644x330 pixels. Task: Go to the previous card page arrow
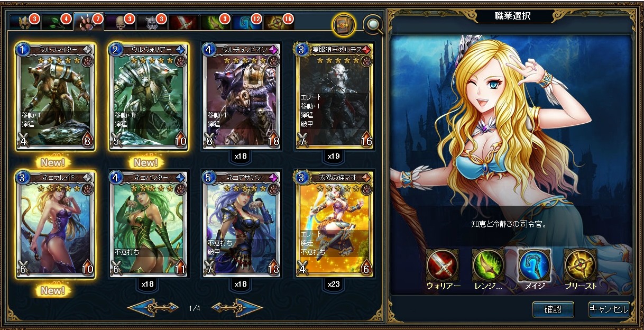(153, 308)
